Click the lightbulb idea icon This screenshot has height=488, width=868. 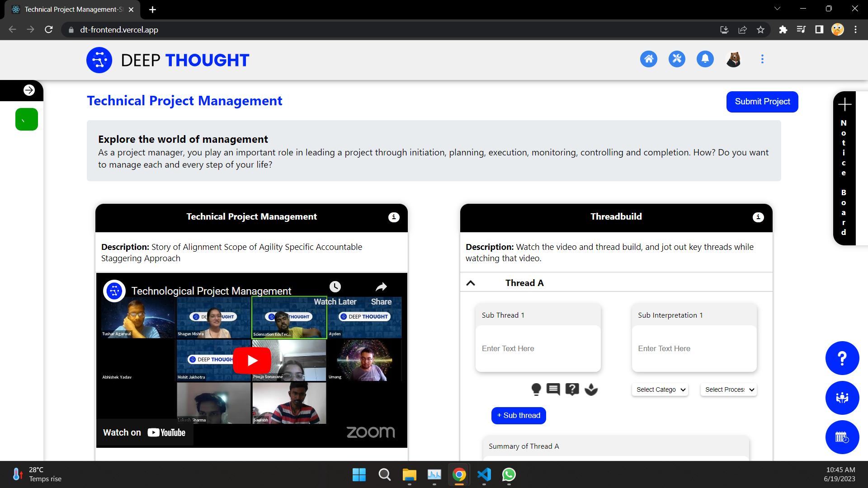coord(536,389)
